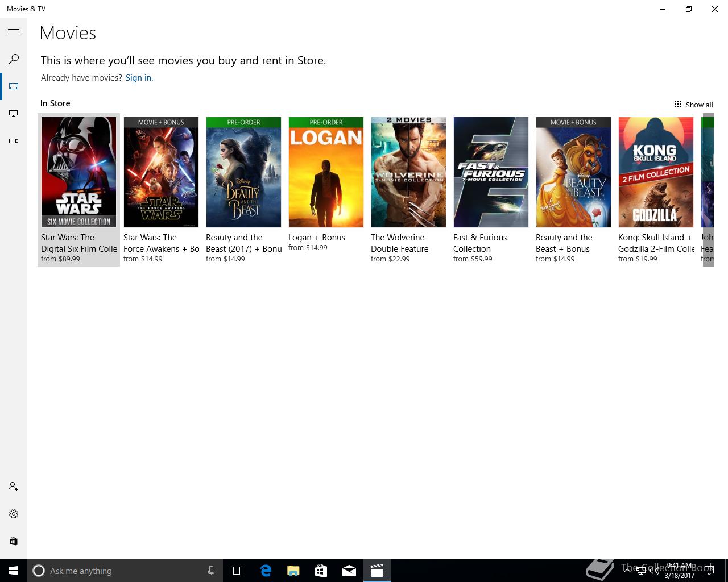728x582 pixels.
Task: Open Star Wars Six Movie Collection poster
Action: pos(78,172)
